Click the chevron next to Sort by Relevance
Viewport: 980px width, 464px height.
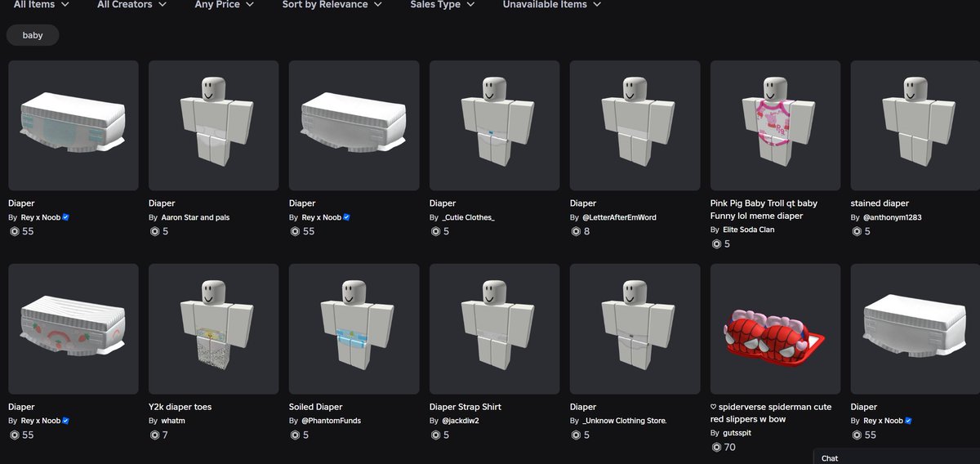pos(379,5)
